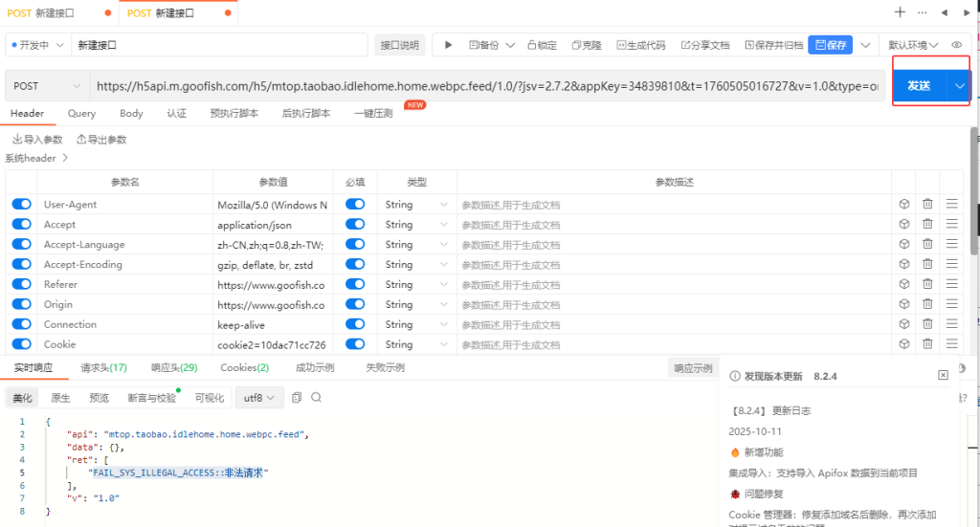Open the 开发中 status dropdown
Screen dimensions: 980x527
point(37,45)
